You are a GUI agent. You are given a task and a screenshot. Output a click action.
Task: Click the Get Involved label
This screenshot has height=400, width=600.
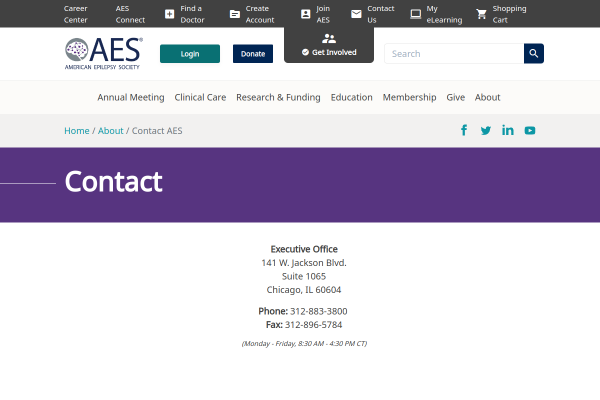click(x=334, y=52)
